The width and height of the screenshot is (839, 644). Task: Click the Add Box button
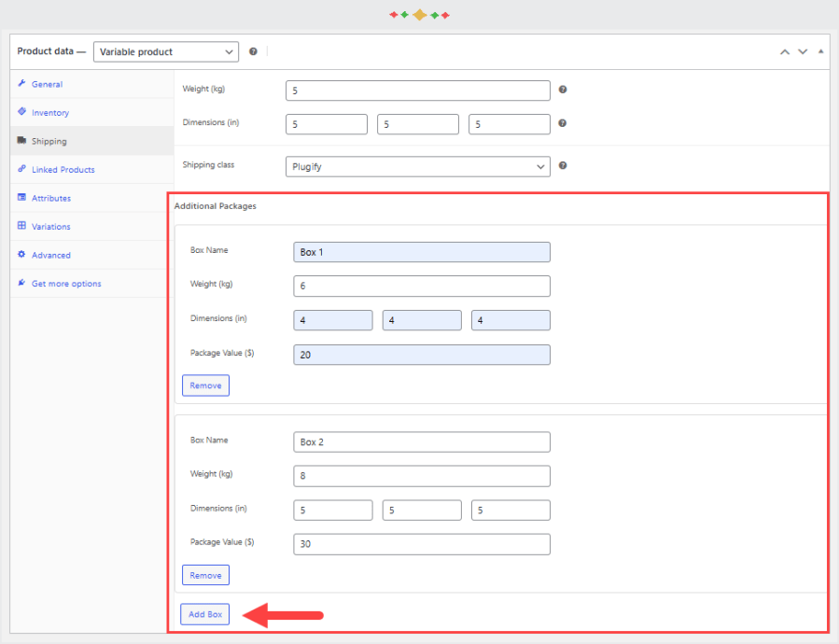click(204, 614)
